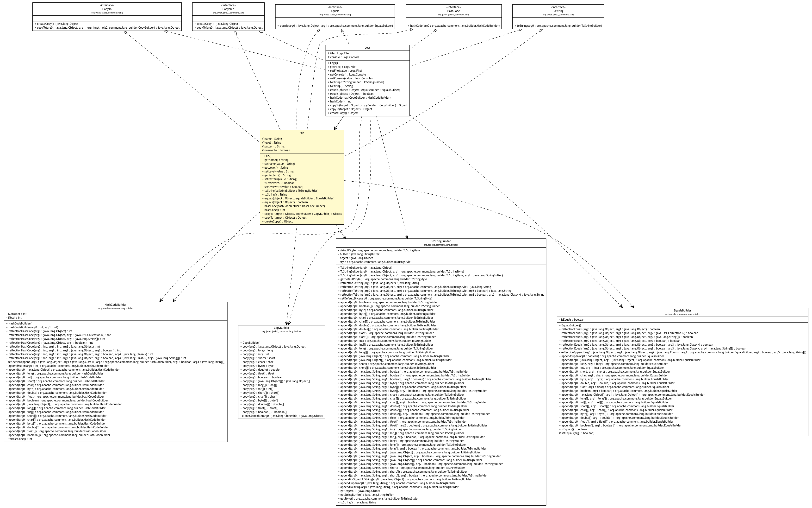Select '- iTotal : int' in HashCodeBuilder
The image size is (812, 508).
click(x=14, y=318)
